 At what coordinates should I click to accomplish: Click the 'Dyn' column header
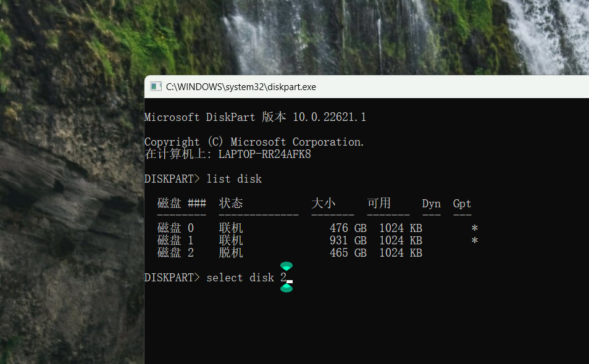(x=431, y=204)
